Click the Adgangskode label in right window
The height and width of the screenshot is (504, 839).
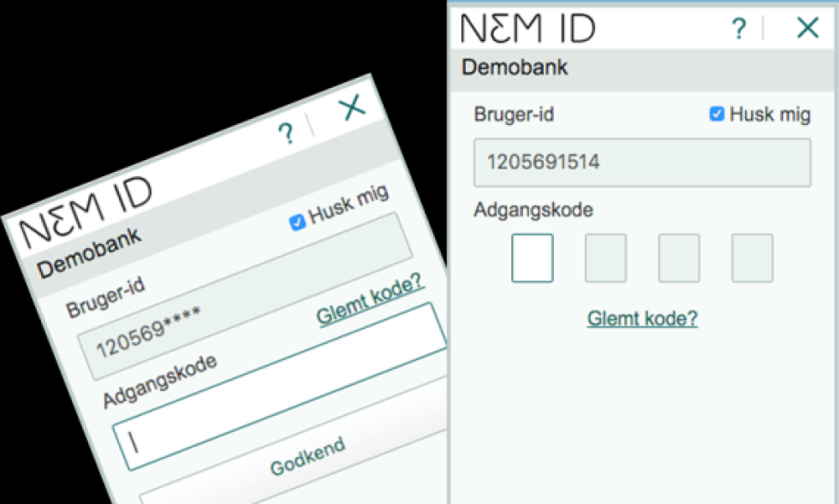coord(533,210)
